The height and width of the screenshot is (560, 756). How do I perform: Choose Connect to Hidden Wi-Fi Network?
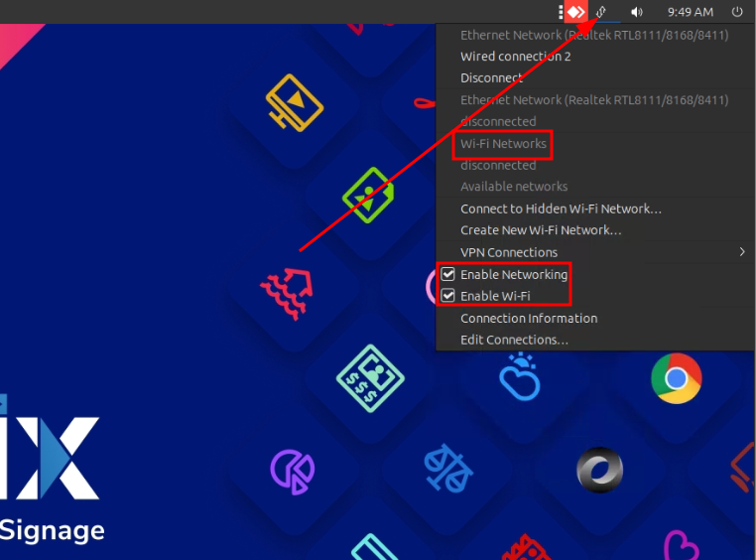point(561,209)
